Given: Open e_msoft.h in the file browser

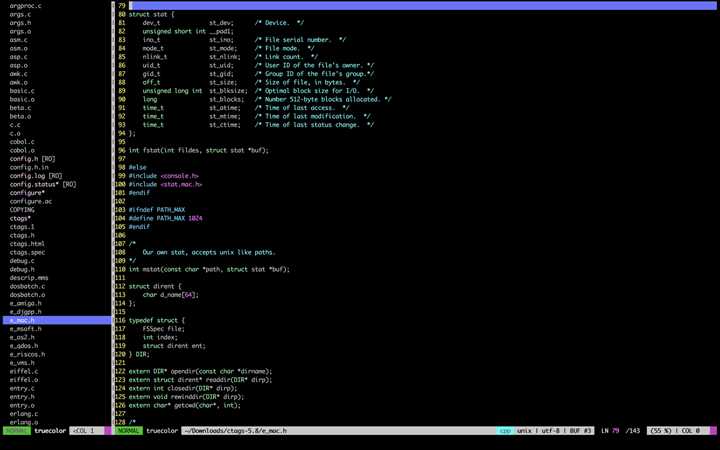Looking at the screenshot, I should [x=25, y=329].
